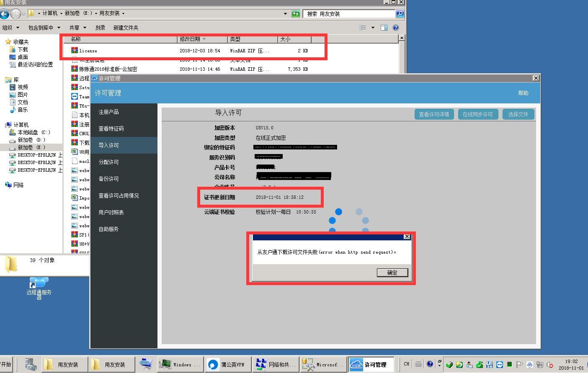Viewport: 588px width, 373px height.
Task: Click the CH language indicator
Action: pyautogui.click(x=406, y=364)
